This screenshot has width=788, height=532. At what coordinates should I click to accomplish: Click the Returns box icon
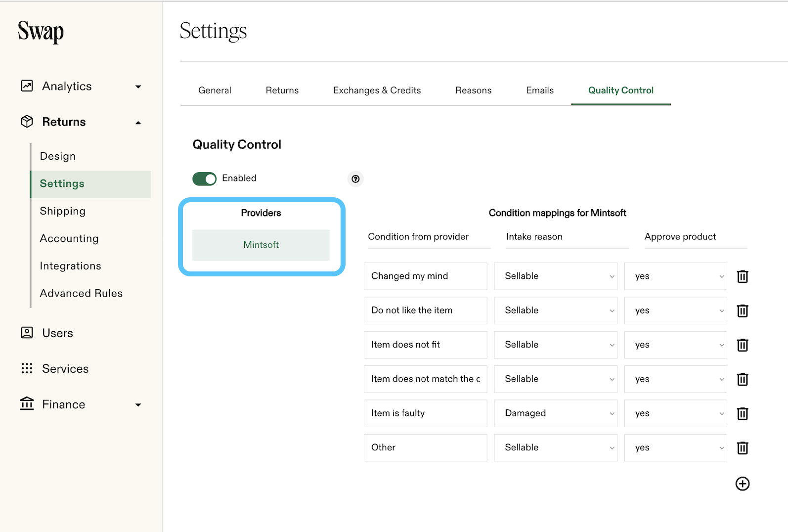pos(27,122)
